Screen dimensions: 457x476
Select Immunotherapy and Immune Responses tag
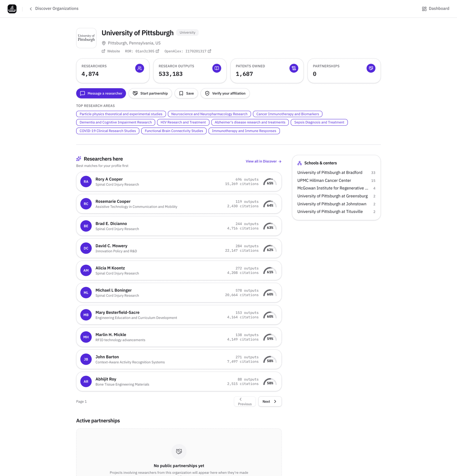pyautogui.click(x=244, y=131)
